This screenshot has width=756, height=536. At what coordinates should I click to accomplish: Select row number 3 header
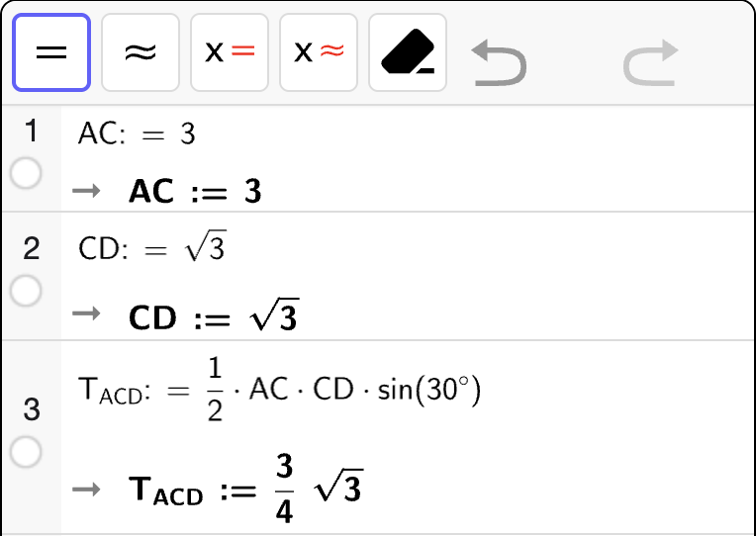32,408
